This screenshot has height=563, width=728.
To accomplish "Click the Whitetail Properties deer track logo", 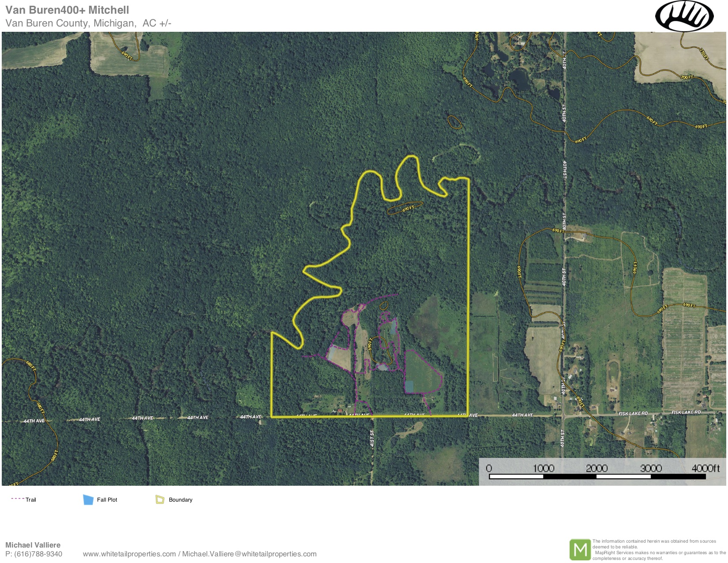I will click(x=684, y=16).
